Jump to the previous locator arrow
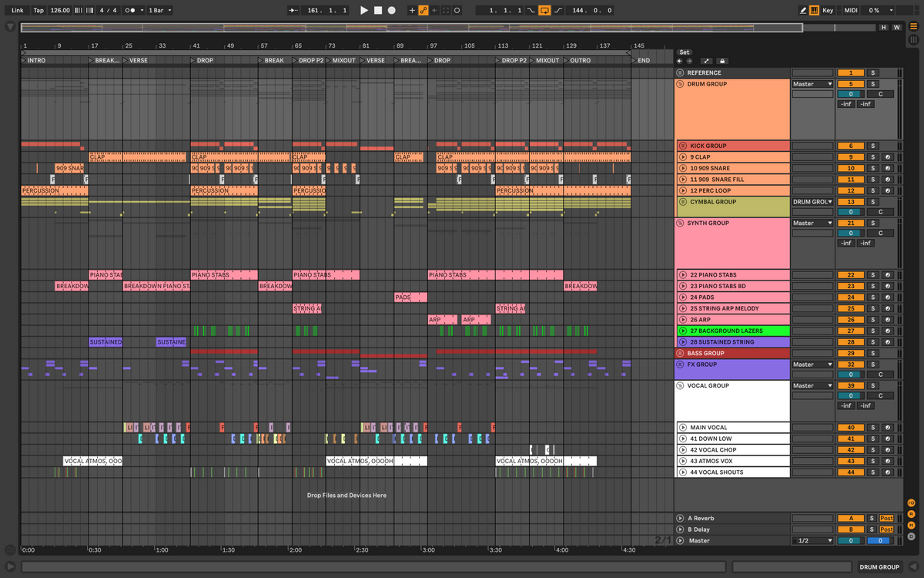The height and width of the screenshot is (578, 924). (679, 62)
